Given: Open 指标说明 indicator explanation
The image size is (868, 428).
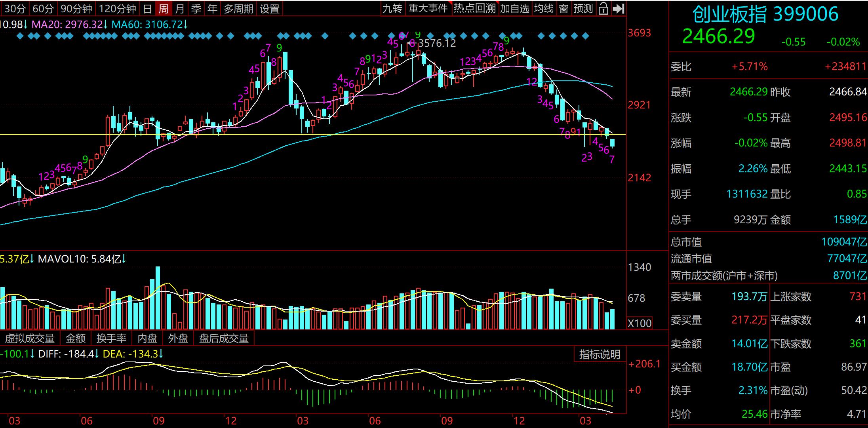Looking at the screenshot, I should pos(600,354).
